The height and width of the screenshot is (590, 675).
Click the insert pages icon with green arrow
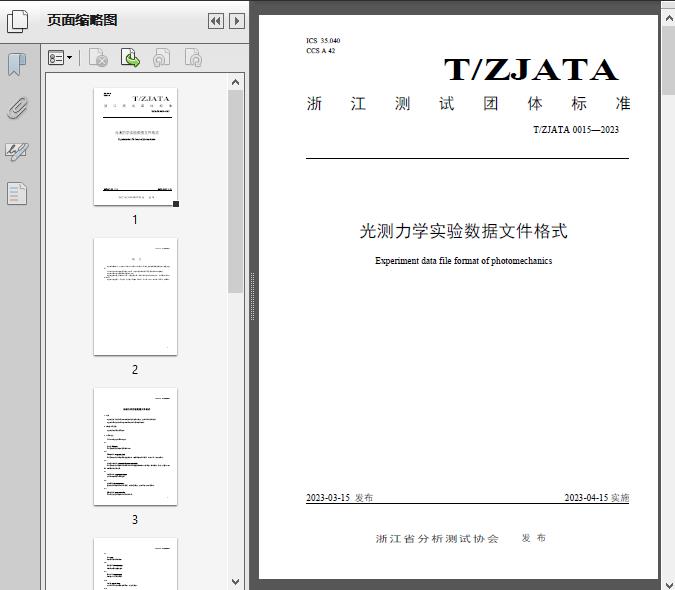click(130, 58)
